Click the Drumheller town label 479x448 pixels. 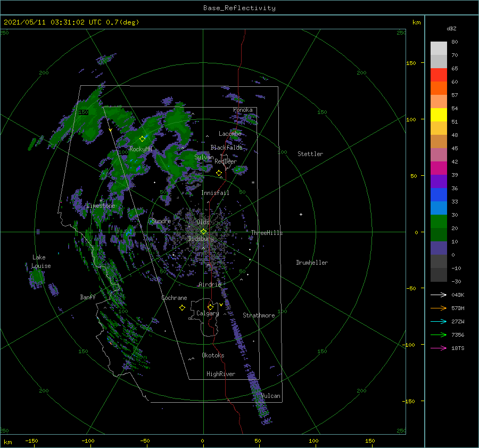coord(312,263)
